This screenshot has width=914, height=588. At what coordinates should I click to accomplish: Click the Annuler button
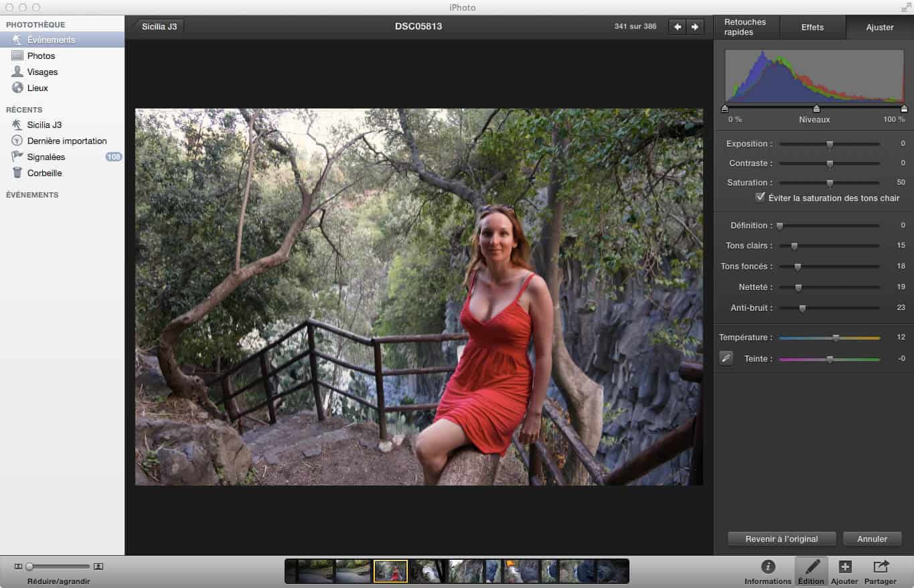[872, 538]
